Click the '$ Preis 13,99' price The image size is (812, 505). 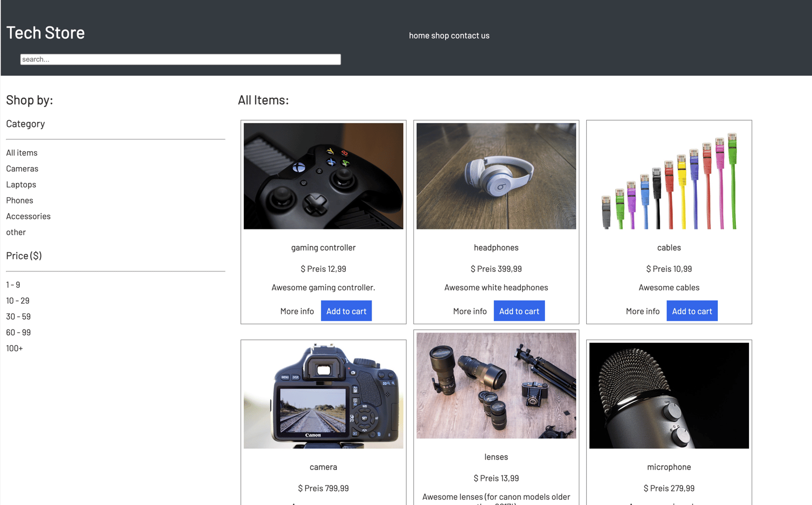(496, 478)
